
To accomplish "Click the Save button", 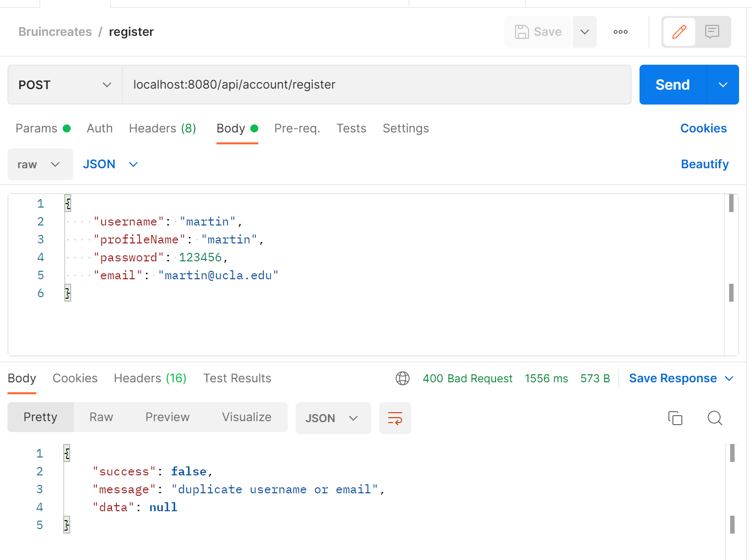I will (538, 32).
